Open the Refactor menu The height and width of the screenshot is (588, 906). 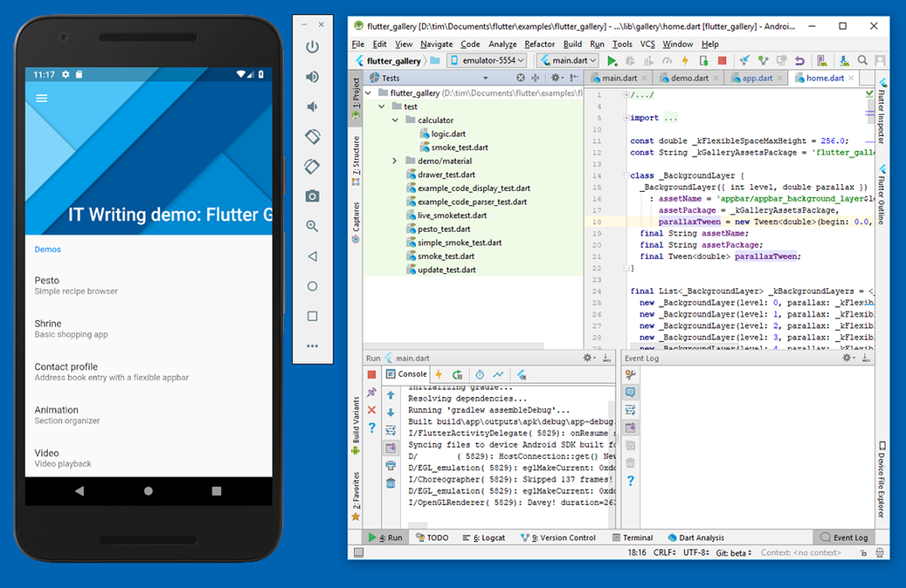click(539, 44)
